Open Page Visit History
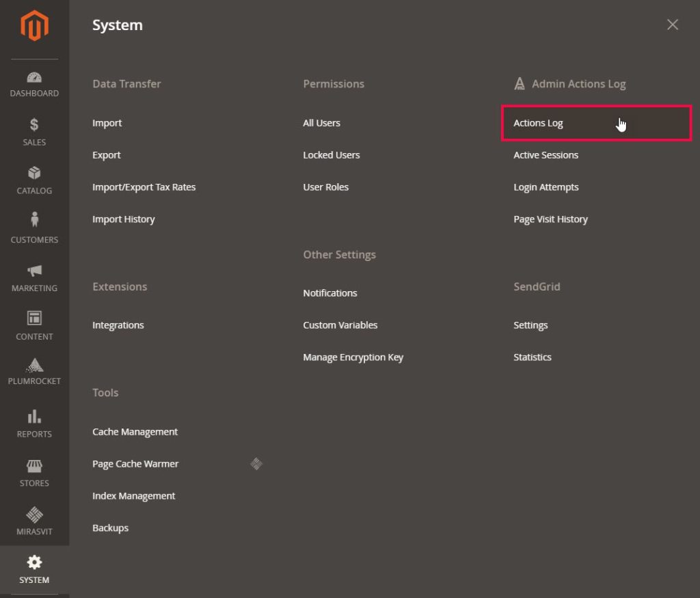The width and height of the screenshot is (700, 598). [x=551, y=219]
